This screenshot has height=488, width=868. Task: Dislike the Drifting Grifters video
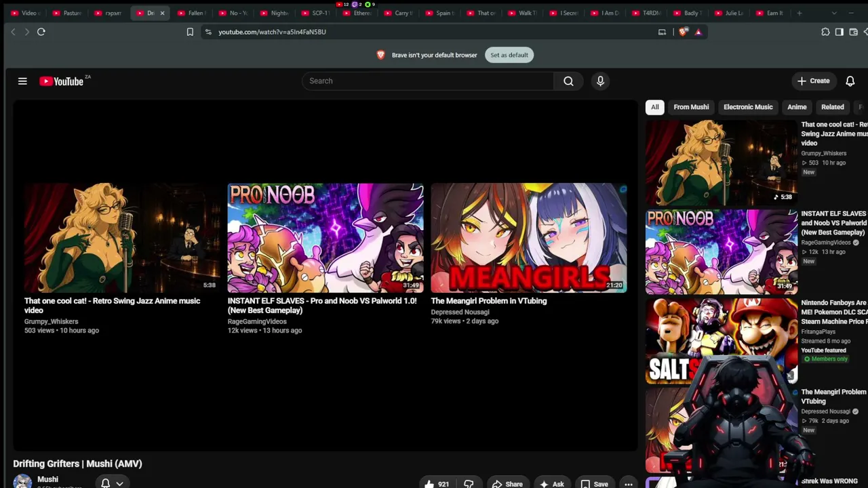tap(469, 484)
